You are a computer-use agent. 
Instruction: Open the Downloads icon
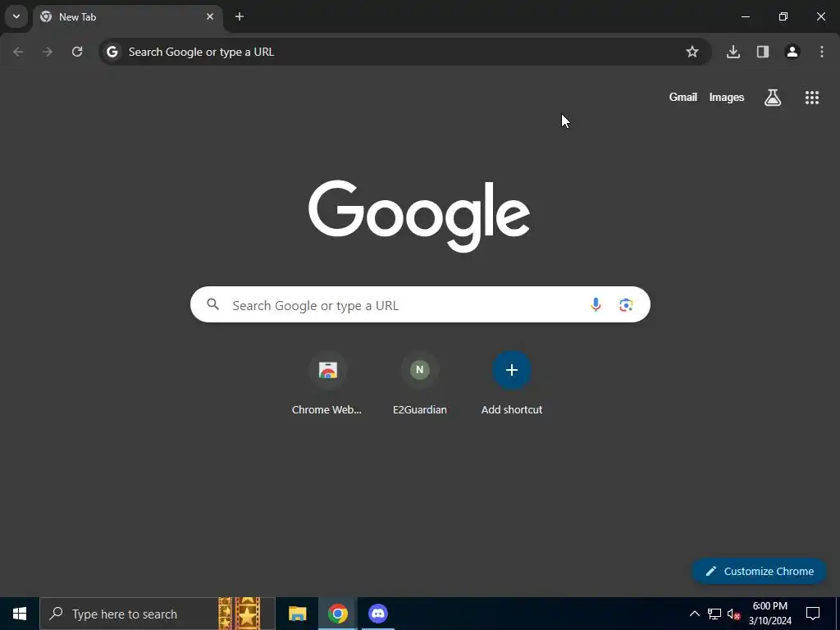(x=733, y=52)
